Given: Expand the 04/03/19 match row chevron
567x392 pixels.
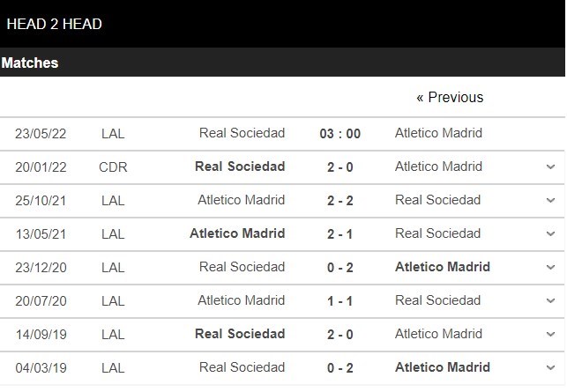Looking at the screenshot, I should 550,368.
